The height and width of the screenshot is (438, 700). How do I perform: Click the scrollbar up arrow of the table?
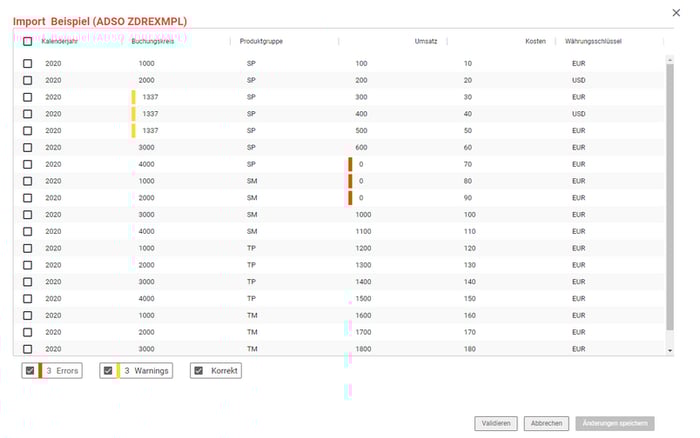(670, 59)
